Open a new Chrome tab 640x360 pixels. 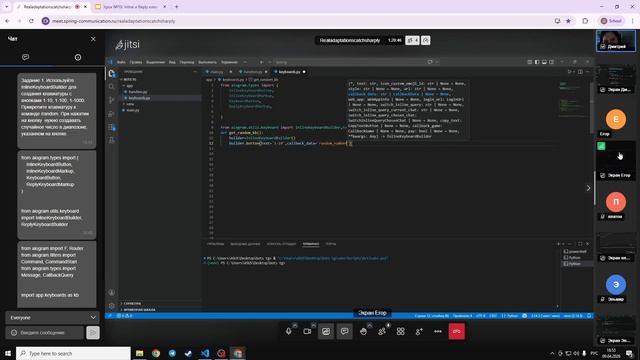pos(176,7)
